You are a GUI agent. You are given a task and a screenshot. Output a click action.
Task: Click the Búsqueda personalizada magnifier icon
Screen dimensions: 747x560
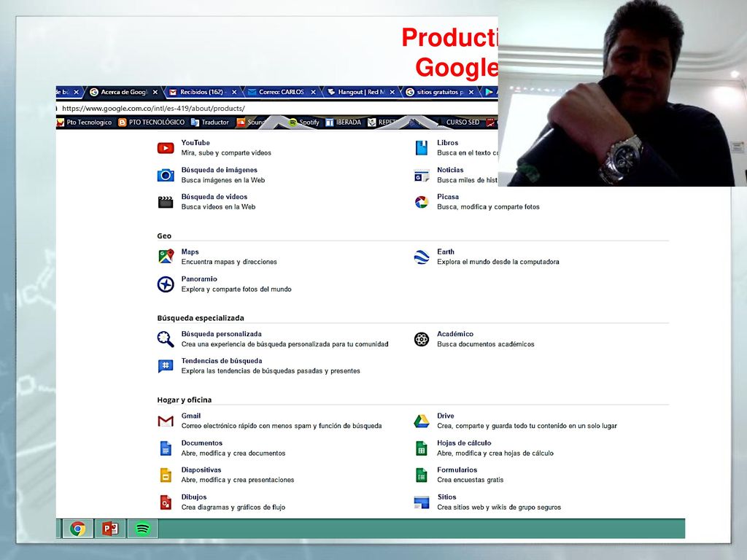(x=166, y=339)
